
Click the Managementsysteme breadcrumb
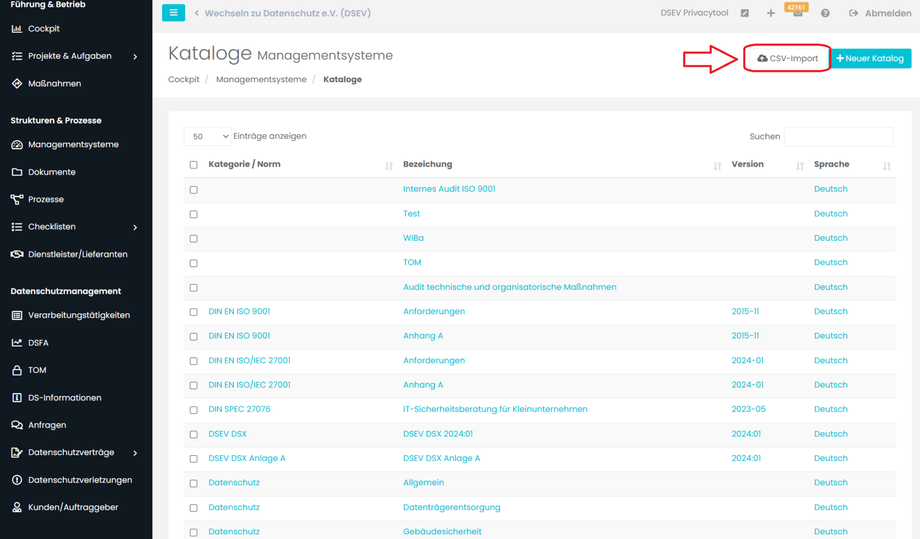coord(261,79)
